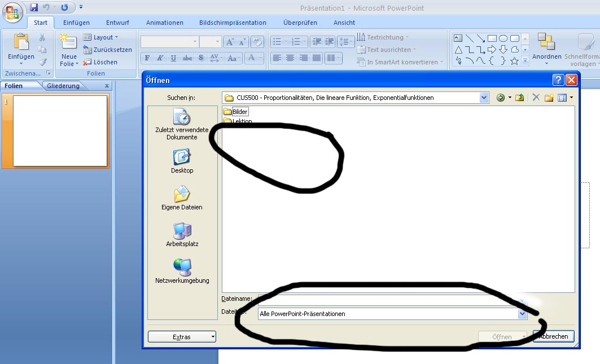Click the numbered list icon
The width and height of the screenshot is (600, 364).
[296, 41]
